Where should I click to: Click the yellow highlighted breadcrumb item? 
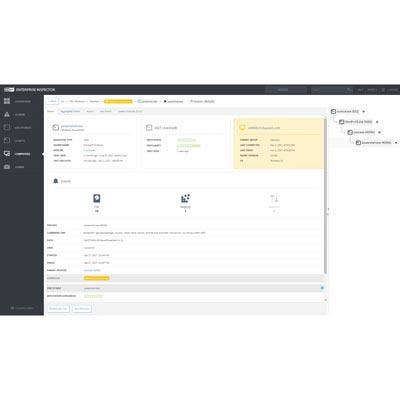pos(118,101)
